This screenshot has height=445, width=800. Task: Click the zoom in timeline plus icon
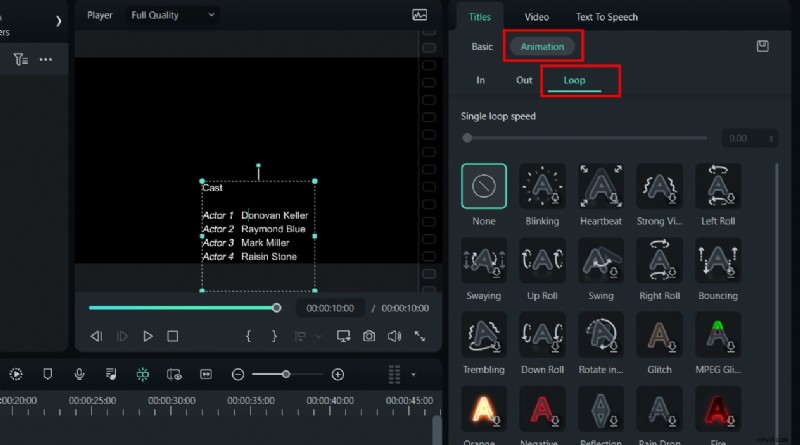[338, 374]
